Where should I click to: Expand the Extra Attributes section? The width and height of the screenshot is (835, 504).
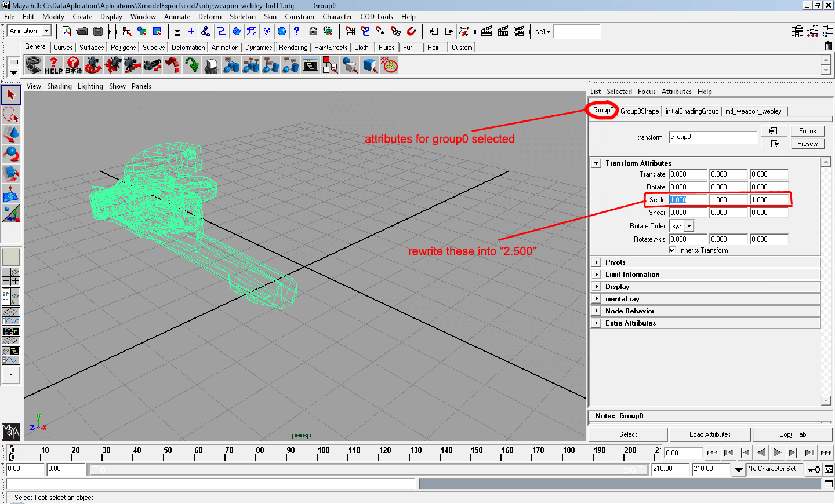tap(596, 323)
